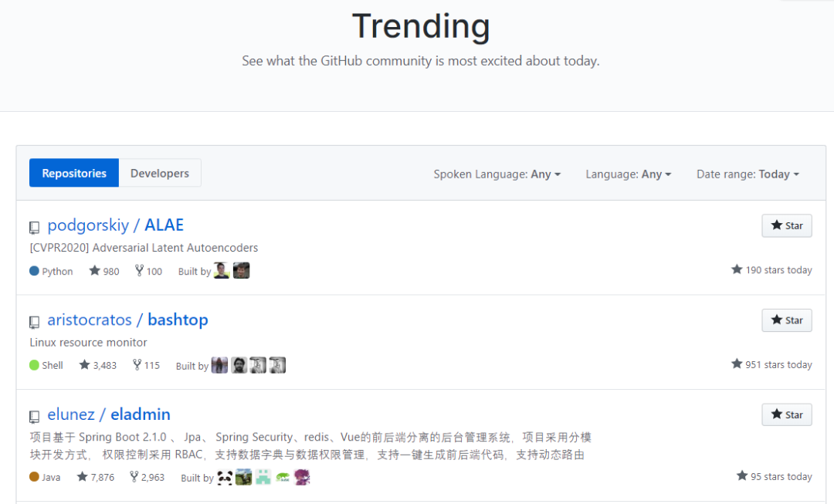The height and width of the screenshot is (504, 834).
Task: Click the Built by label for ALAE
Action: tap(194, 271)
